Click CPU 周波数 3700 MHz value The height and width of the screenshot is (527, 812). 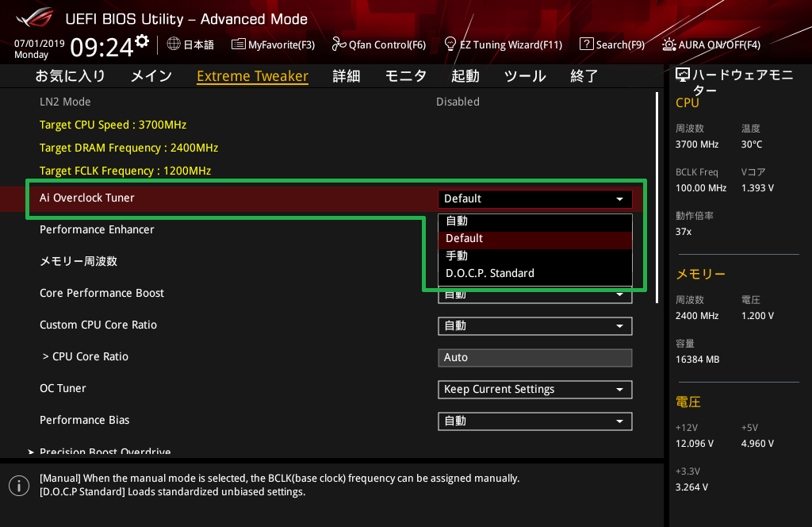[697, 144]
